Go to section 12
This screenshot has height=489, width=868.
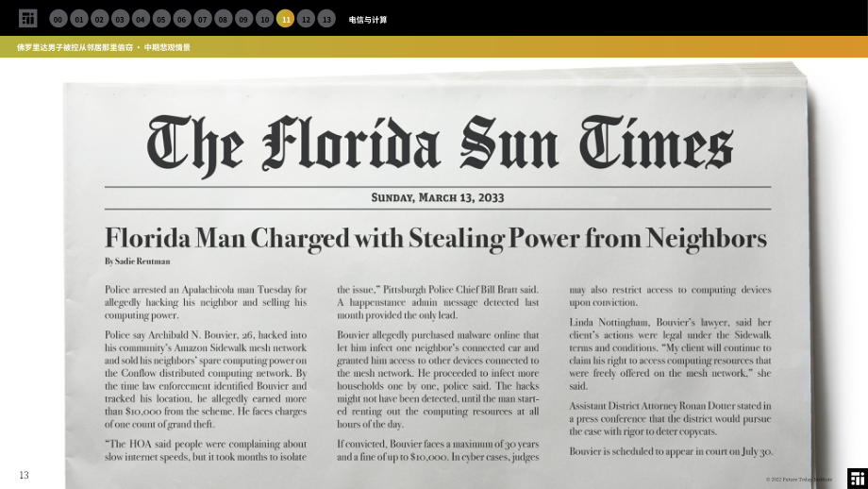306,19
